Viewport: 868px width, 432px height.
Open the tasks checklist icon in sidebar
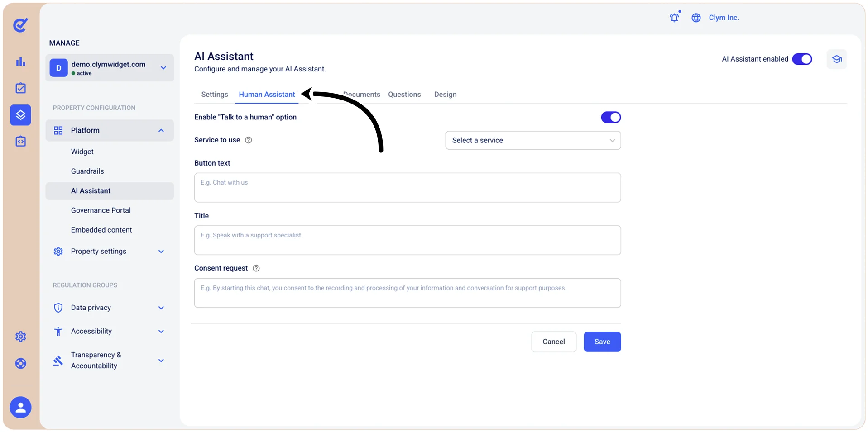[x=20, y=88]
